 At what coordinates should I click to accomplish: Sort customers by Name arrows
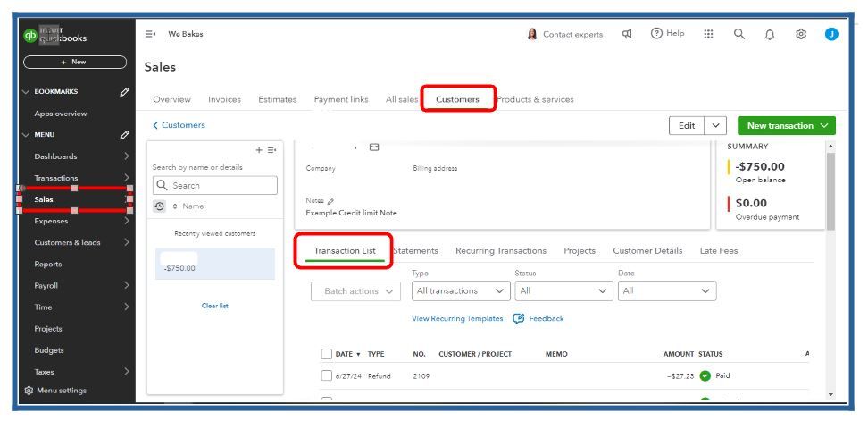175,206
